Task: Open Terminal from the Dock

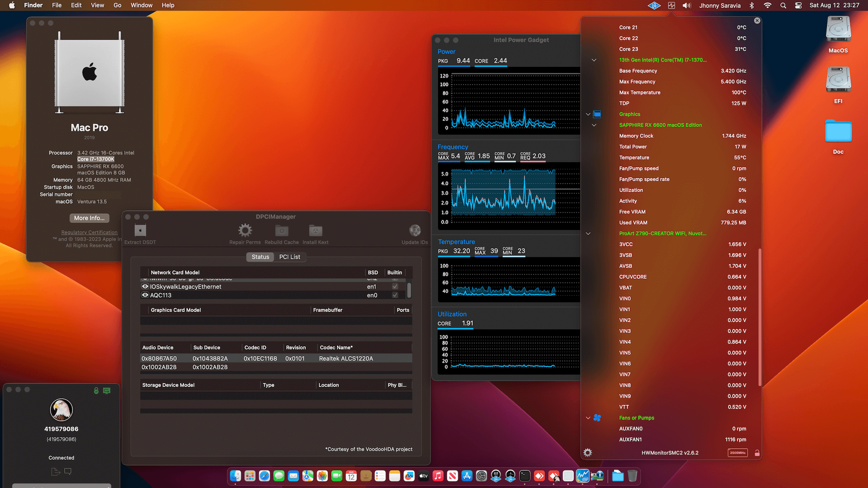Action: point(525,476)
